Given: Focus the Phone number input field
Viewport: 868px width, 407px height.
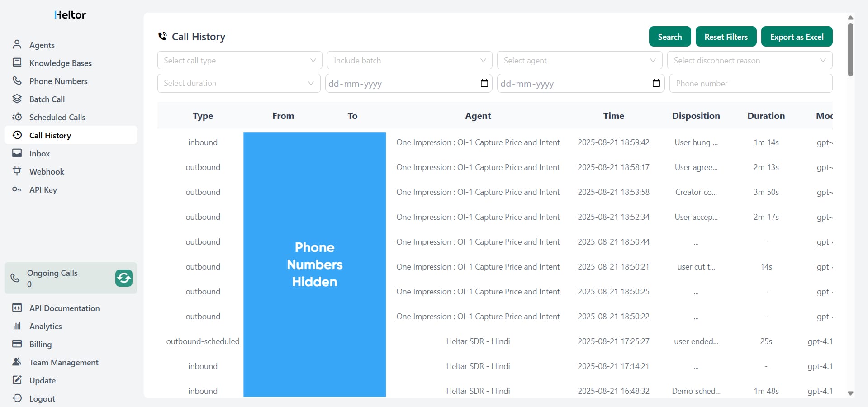Looking at the screenshot, I should (x=750, y=83).
